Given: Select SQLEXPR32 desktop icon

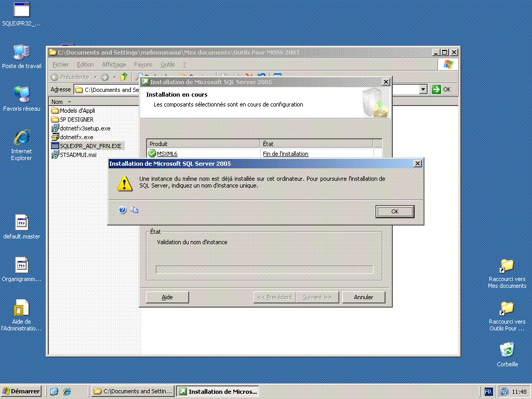Looking at the screenshot, I should pyautogui.click(x=21, y=14).
